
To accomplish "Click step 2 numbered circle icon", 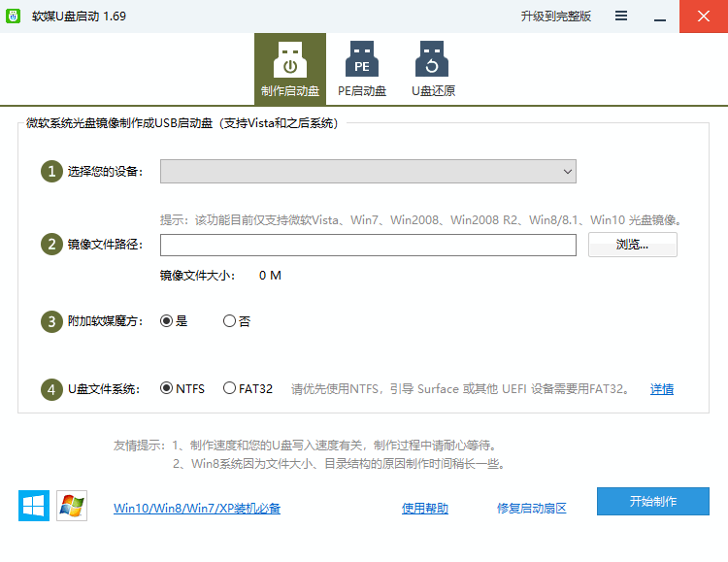I will (51, 245).
